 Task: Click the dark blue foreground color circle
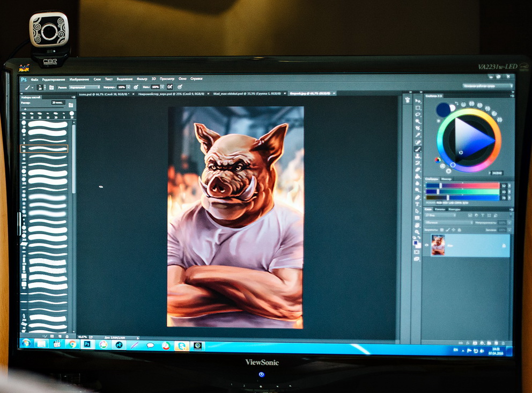pyautogui.click(x=443, y=110)
